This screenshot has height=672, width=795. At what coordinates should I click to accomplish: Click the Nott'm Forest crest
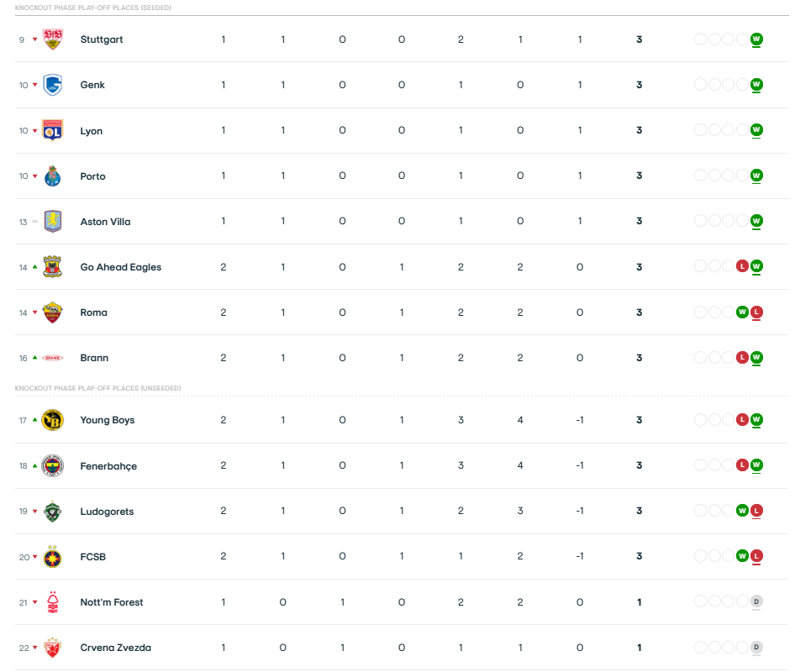pyautogui.click(x=53, y=602)
